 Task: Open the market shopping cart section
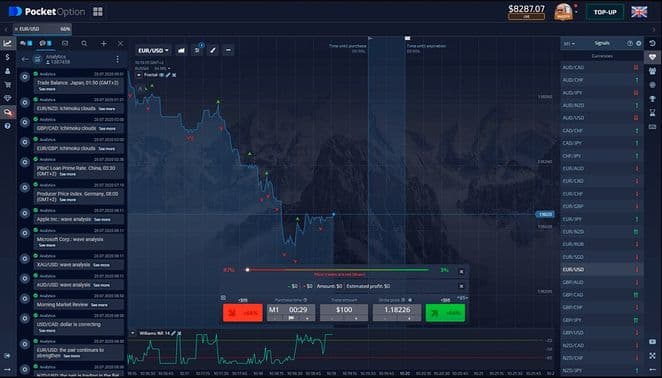[x=8, y=84]
